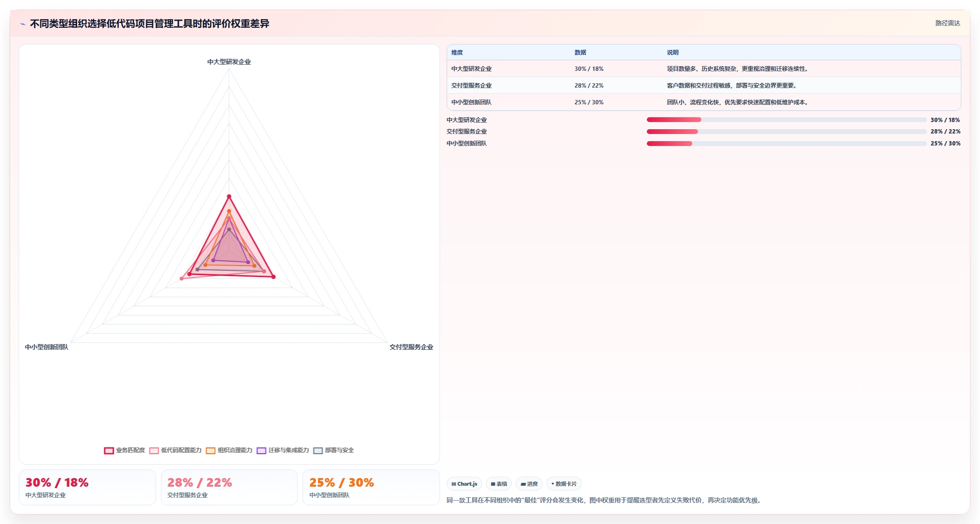Click the 进度 tag chip
Image resolution: width=980 pixels, height=524 pixels.
[529, 484]
